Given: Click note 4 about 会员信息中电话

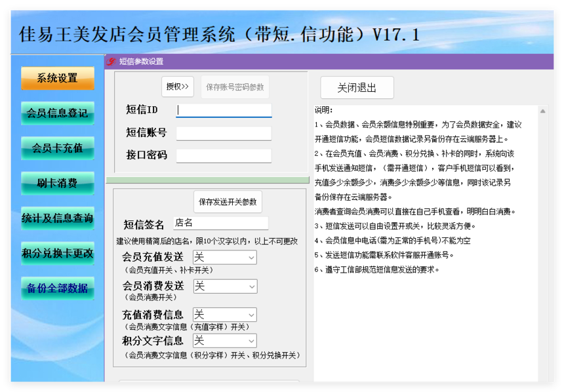Looking at the screenshot, I should click(392, 240).
